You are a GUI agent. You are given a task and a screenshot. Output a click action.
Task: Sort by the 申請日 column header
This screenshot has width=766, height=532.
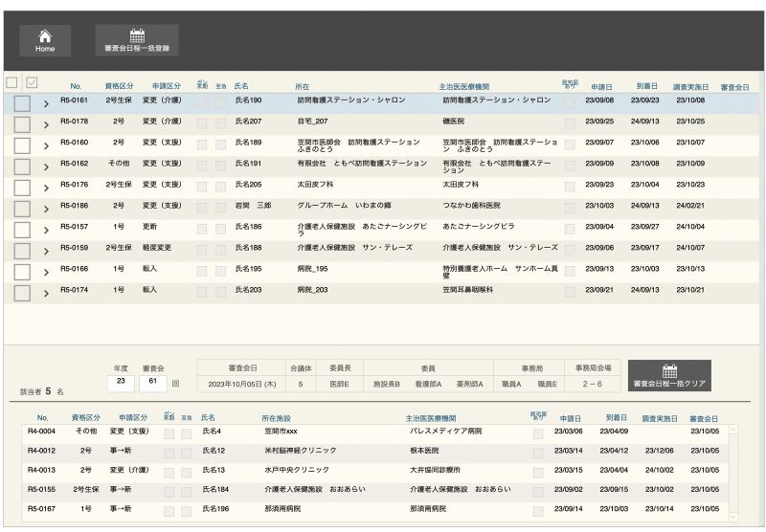(x=601, y=87)
